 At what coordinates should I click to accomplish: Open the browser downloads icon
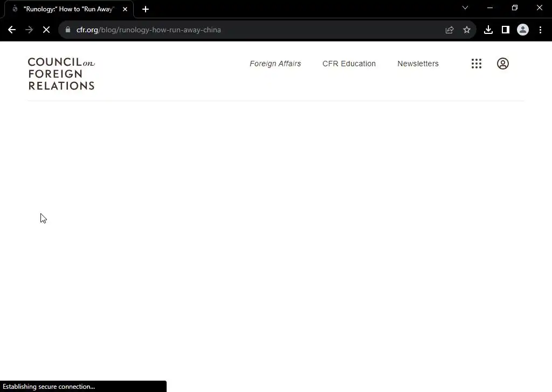click(488, 30)
